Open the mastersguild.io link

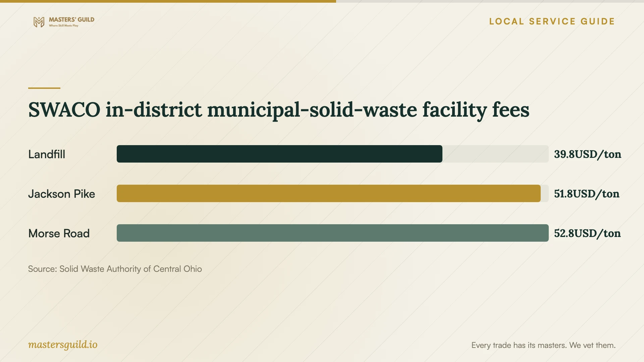pos(63,345)
